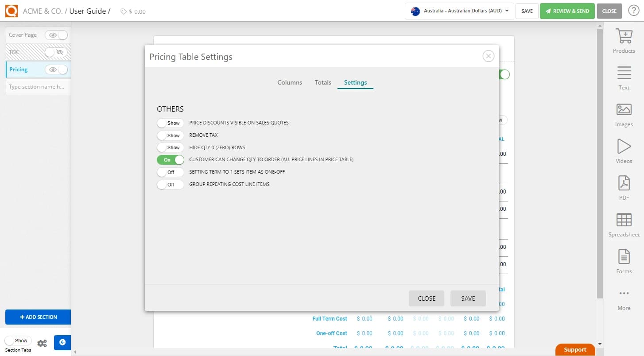
Task: Click the Add Section button
Action: coord(38,317)
